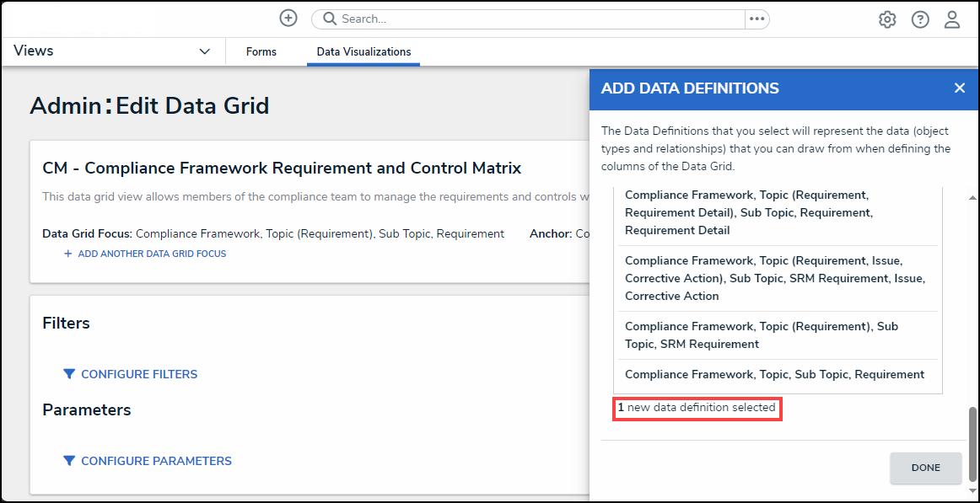The image size is (980, 503).
Task: Open the help question mark icon
Action: [x=920, y=19]
